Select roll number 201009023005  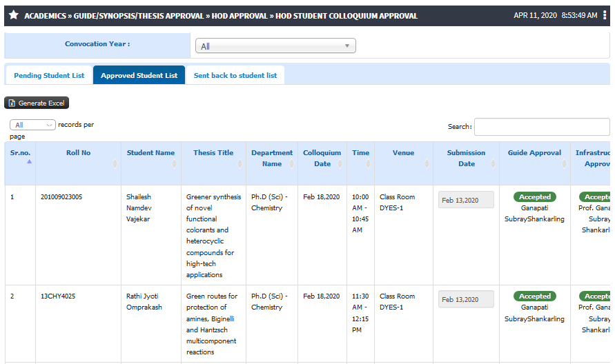61,196
